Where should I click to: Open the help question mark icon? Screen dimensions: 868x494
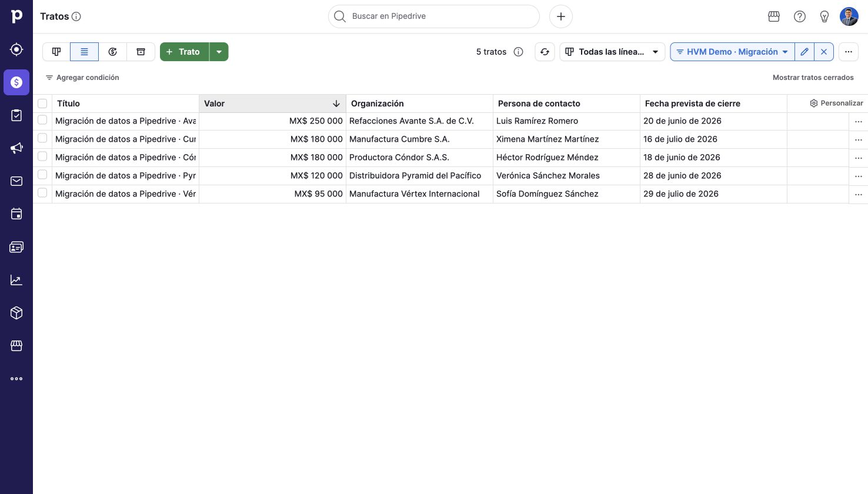tap(800, 16)
